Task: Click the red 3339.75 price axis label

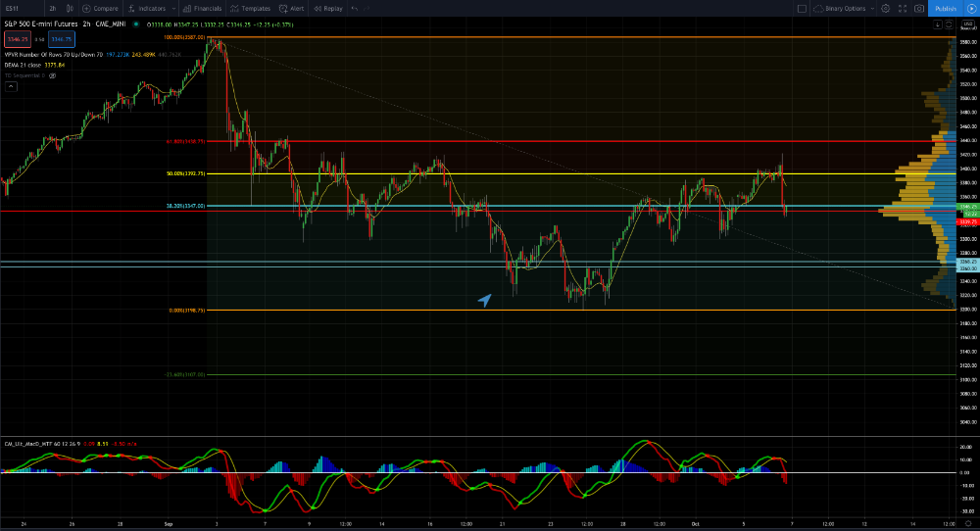Action: click(967, 221)
